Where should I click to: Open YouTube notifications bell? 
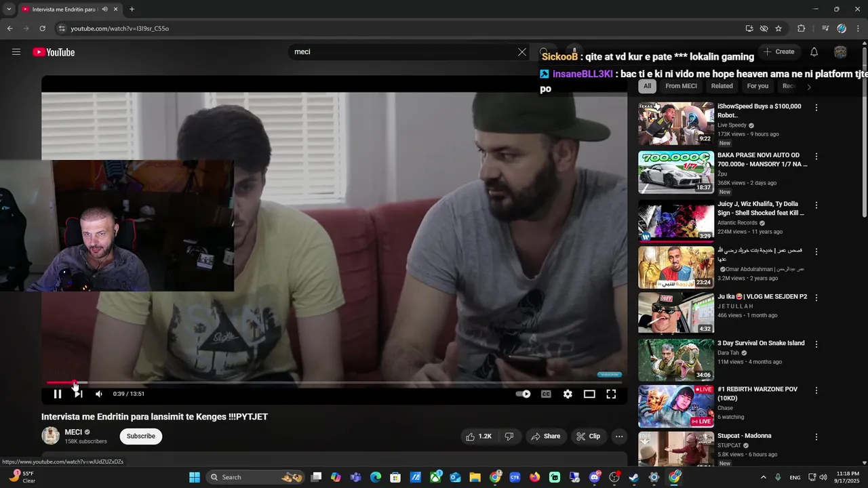814,52
